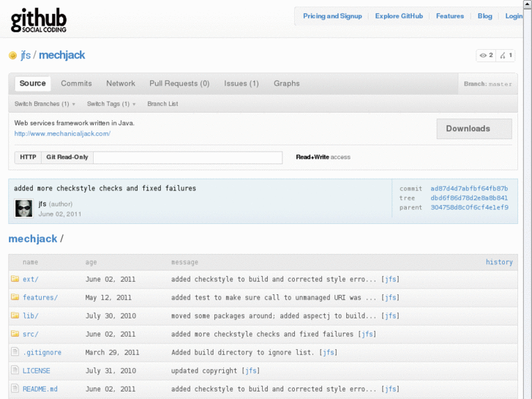The width and height of the screenshot is (532, 399).
Task: Open tree dbd6f86d78d2e8a8b841 hash link
Action: pyautogui.click(x=469, y=198)
